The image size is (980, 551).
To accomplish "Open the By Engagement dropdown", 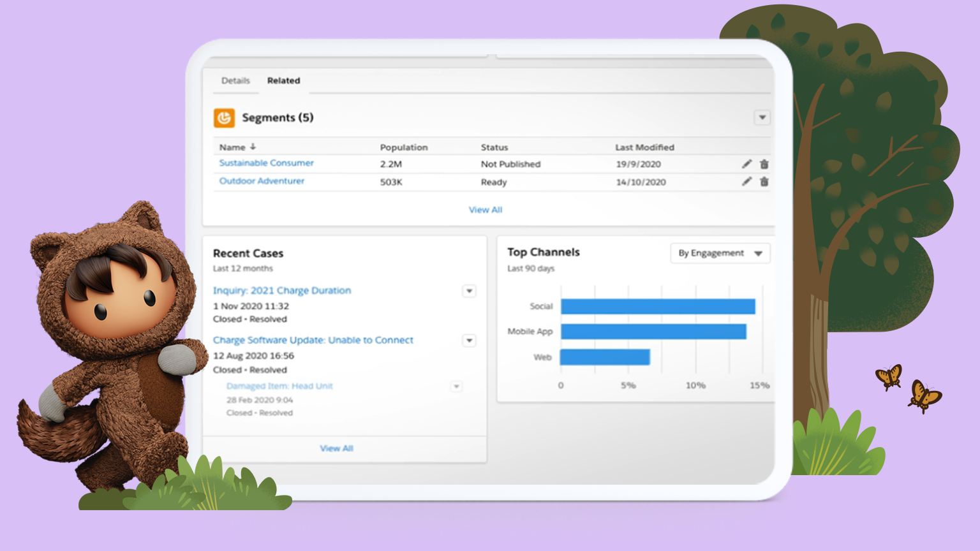I will click(x=720, y=253).
